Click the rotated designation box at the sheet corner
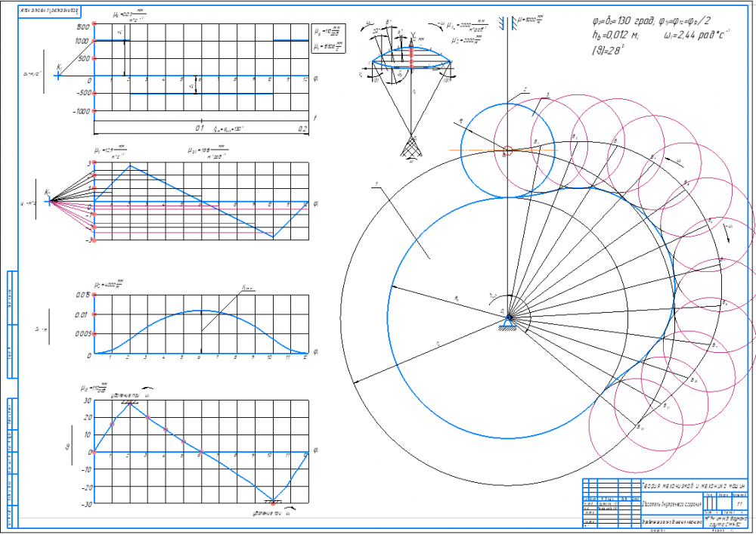 pos(48,11)
